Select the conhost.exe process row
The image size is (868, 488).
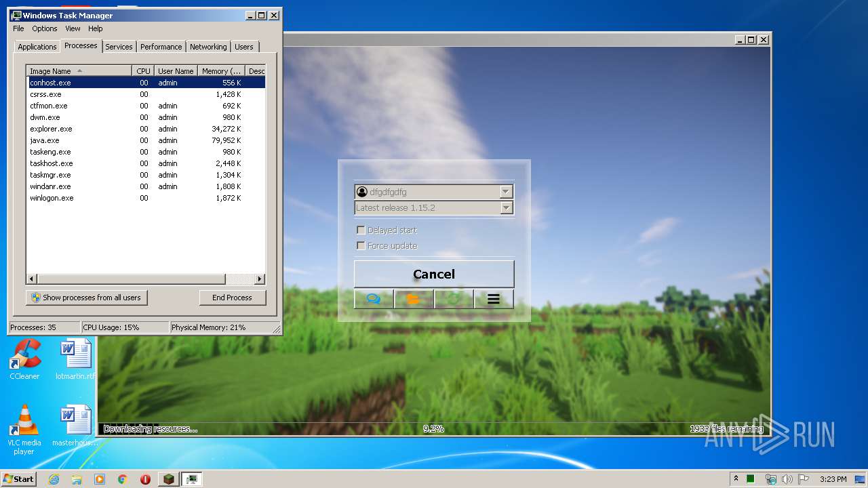pos(146,83)
